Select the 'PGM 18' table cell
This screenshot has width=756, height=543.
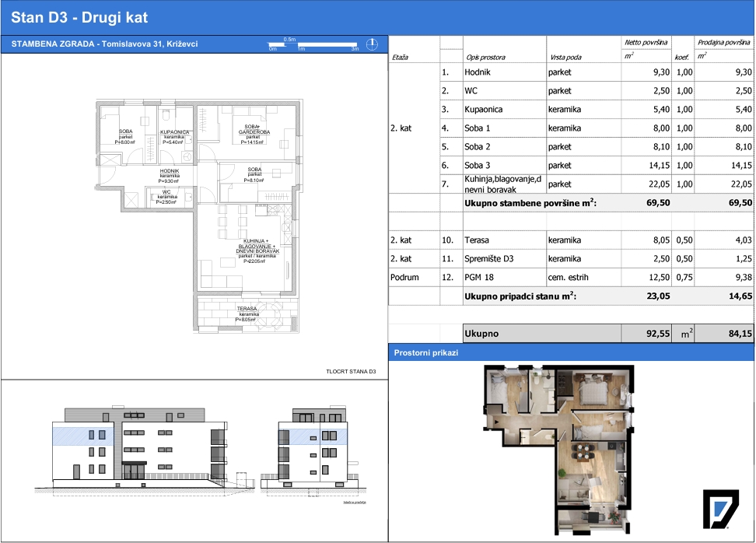(x=504, y=277)
